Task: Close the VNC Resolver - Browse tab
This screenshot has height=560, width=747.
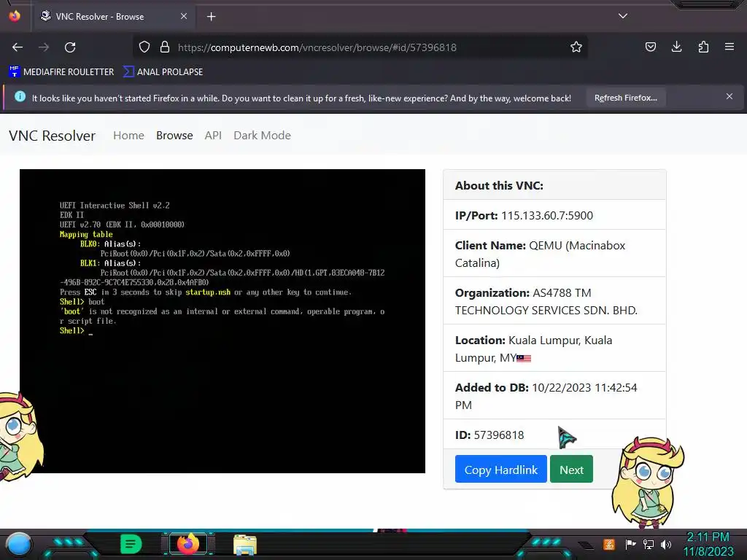Action: click(x=184, y=16)
